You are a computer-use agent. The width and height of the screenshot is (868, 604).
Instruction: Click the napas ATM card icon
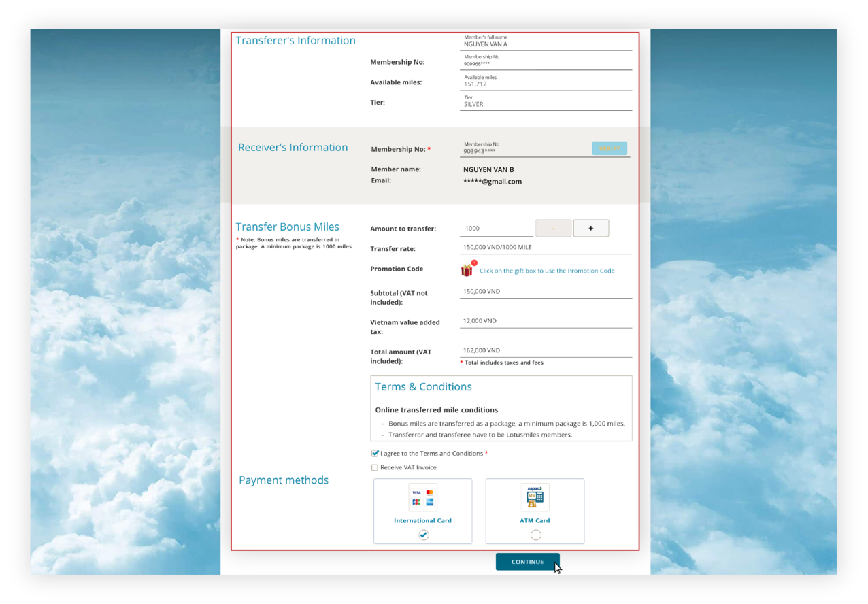point(535,497)
